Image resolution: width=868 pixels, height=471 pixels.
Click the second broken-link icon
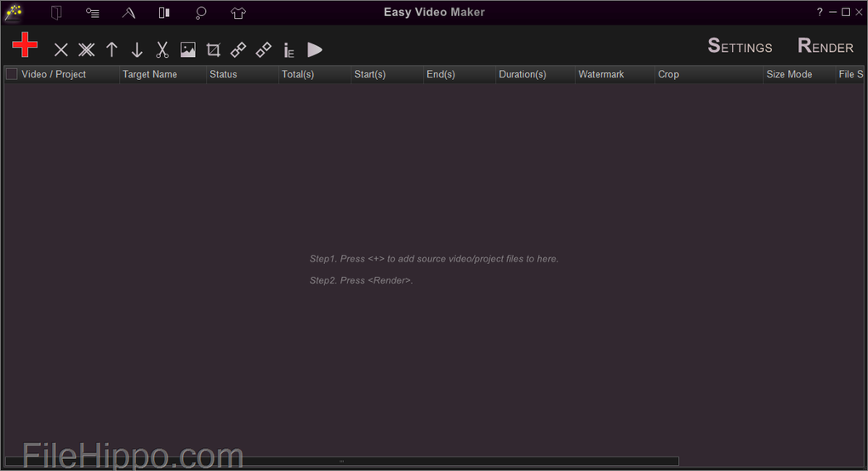(264, 50)
